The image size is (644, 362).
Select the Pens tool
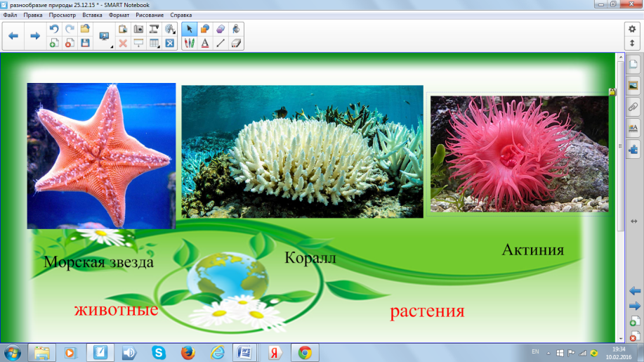(x=189, y=43)
